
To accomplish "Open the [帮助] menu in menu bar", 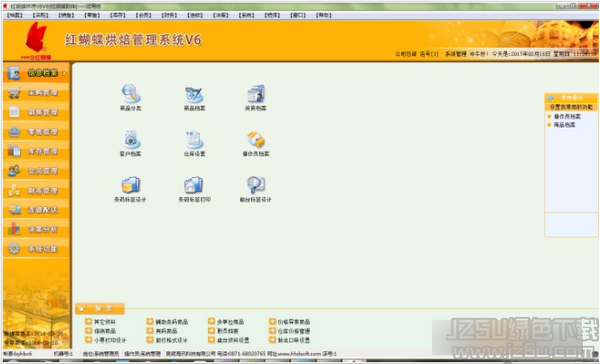I will tap(324, 15).
